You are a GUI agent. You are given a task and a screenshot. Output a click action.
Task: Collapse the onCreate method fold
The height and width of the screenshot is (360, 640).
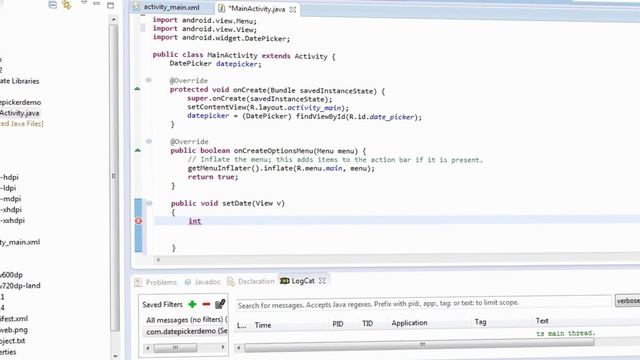pyautogui.click(x=149, y=80)
